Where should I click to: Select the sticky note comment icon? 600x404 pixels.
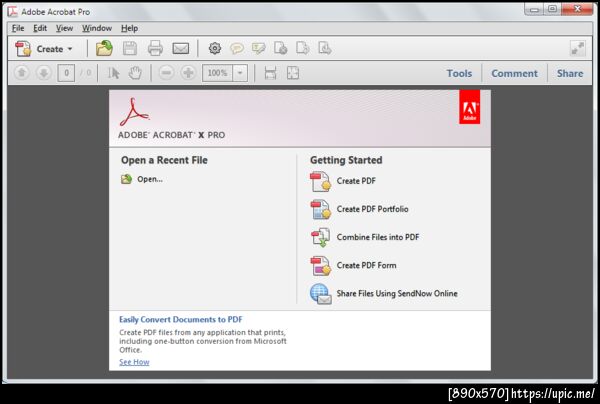tap(237, 49)
